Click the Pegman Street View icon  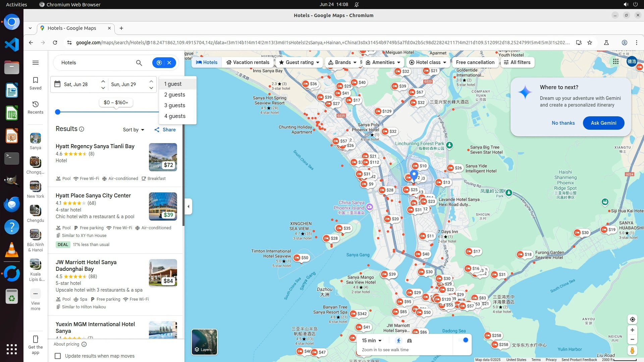632,351
